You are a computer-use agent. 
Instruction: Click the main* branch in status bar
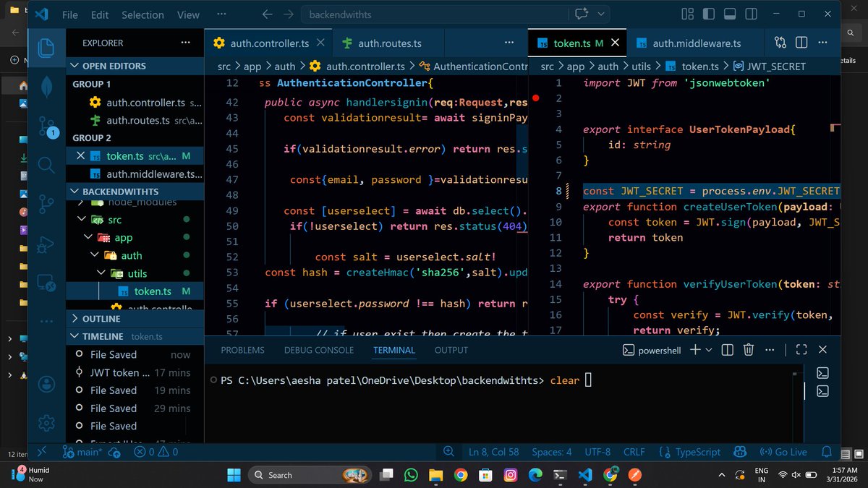coord(82,452)
